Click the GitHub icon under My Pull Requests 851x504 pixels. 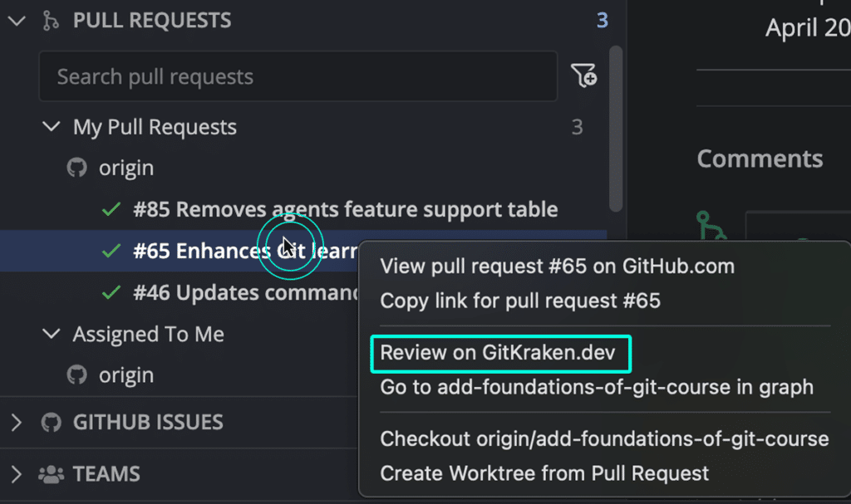[77, 168]
